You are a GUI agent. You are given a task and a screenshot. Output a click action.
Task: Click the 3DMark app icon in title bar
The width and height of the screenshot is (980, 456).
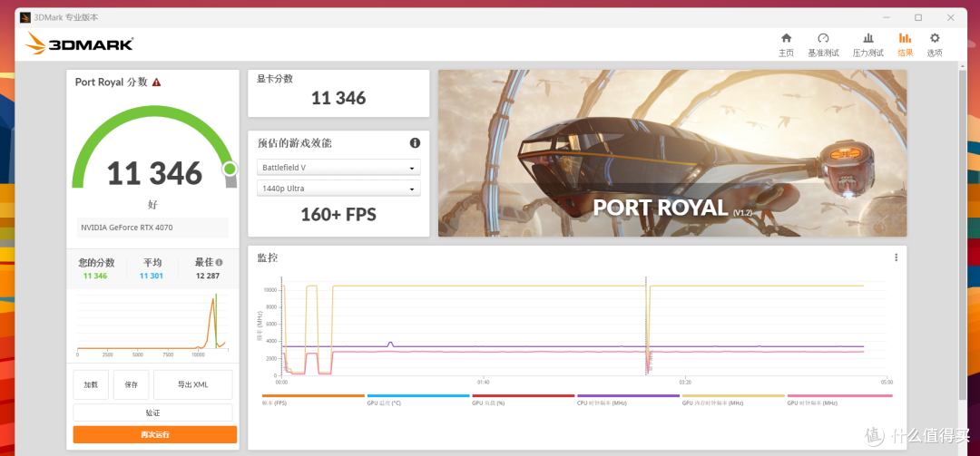coord(25,17)
